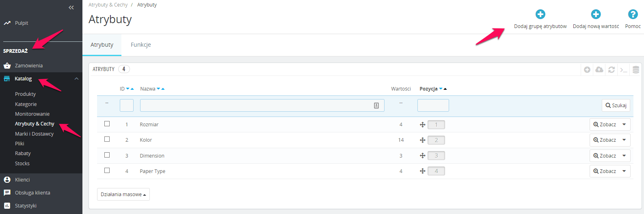Click the Dimension row move handle
This screenshot has height=214, width=644.
[423, 156]
